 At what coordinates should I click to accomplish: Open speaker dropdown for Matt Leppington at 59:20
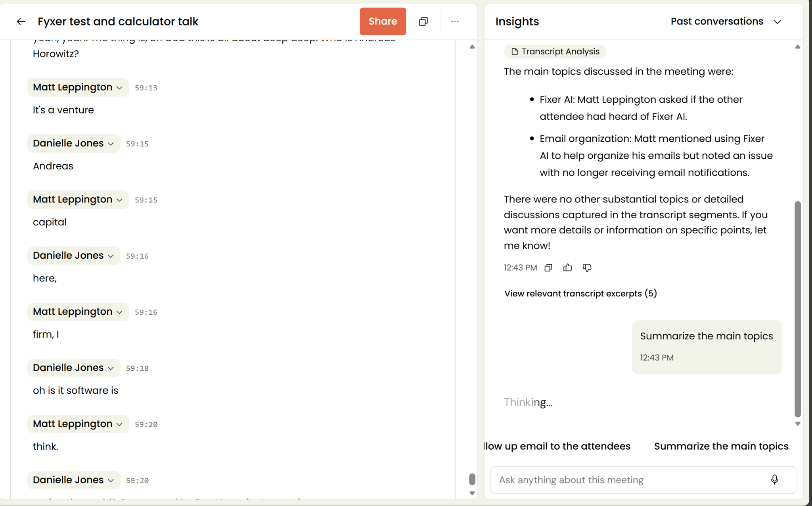click(x=78, y=424)
